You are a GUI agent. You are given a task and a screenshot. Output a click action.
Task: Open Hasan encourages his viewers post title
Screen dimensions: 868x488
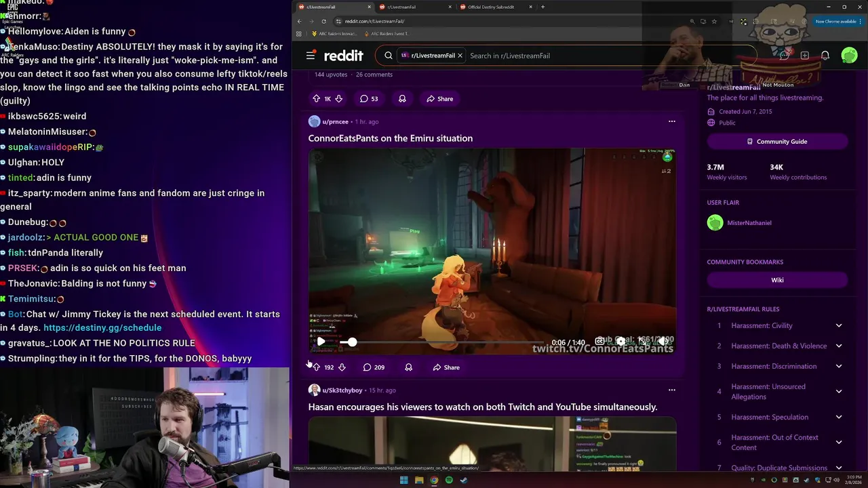[x=483, y=407]
